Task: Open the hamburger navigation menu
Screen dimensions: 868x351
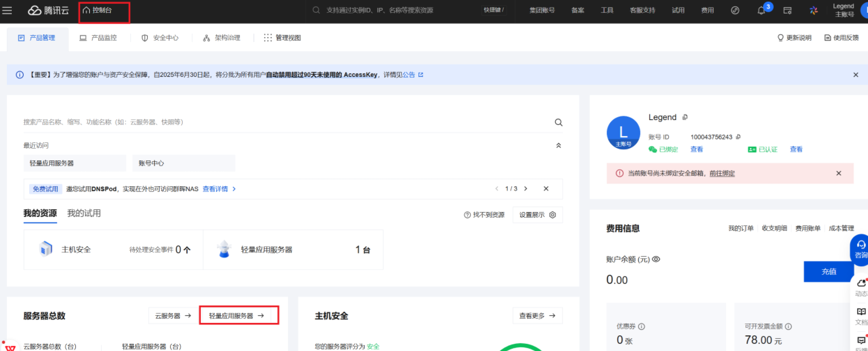Action: pyautogui.click(x=7, y=10)
